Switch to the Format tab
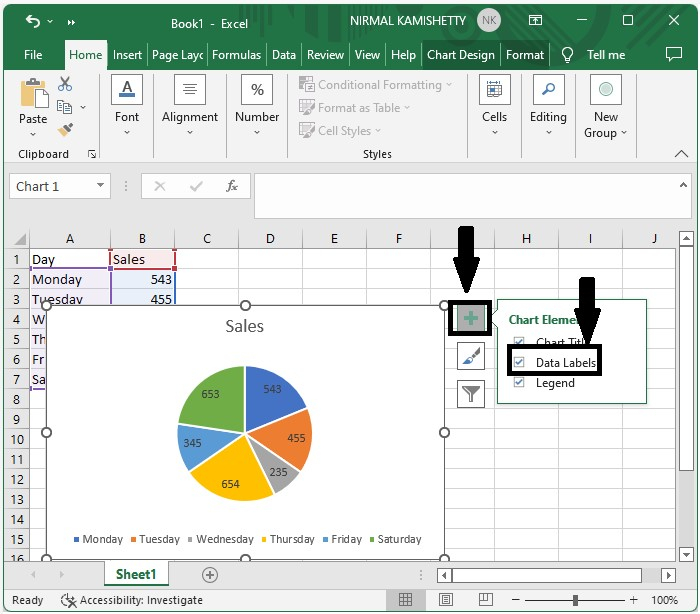 [x=525, y=55]
